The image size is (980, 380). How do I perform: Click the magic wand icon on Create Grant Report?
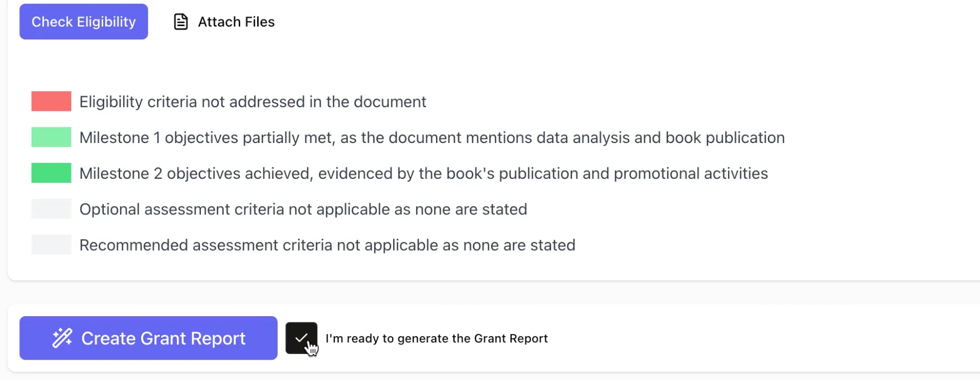tap(62, 338)
